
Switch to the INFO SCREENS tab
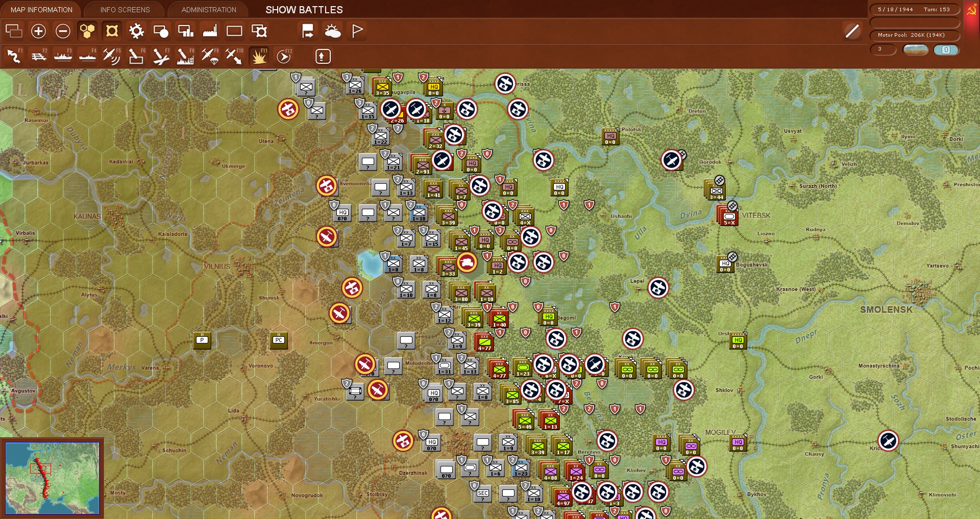click(x=125, y=10)
